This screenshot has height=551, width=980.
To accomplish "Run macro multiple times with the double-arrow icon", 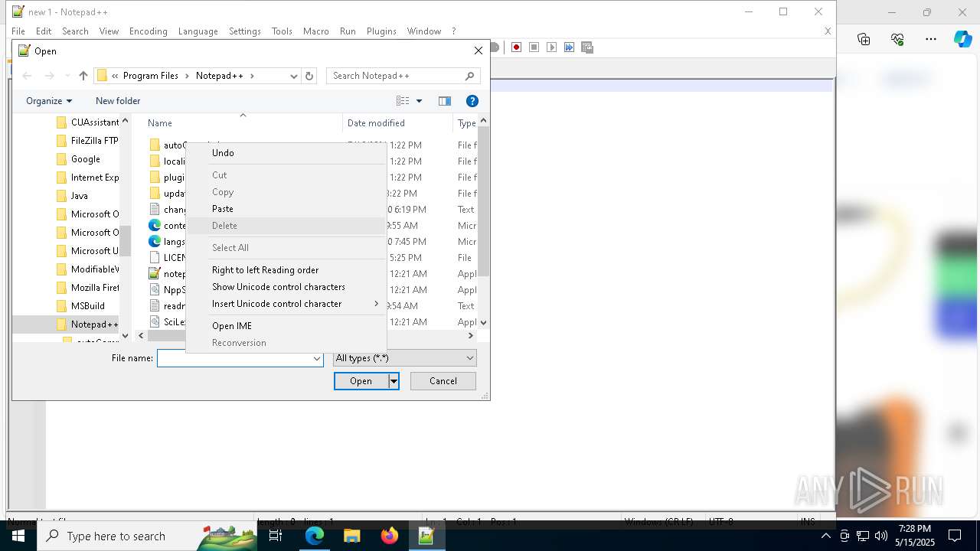I will (570, 47).
